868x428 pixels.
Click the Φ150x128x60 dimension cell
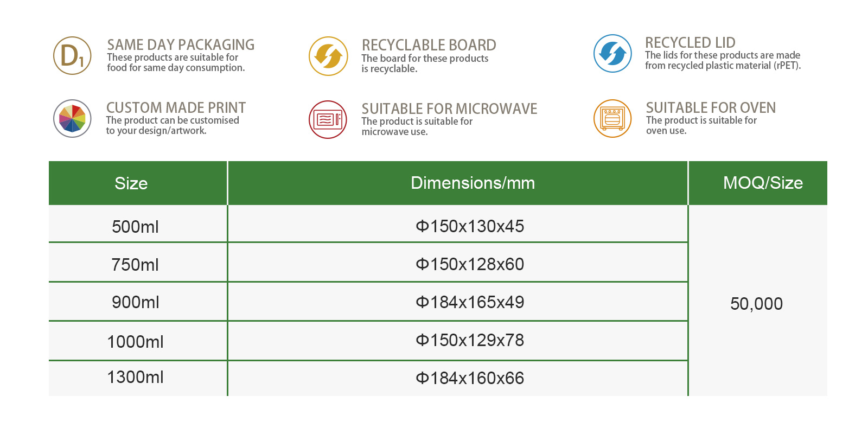point(458,263)
